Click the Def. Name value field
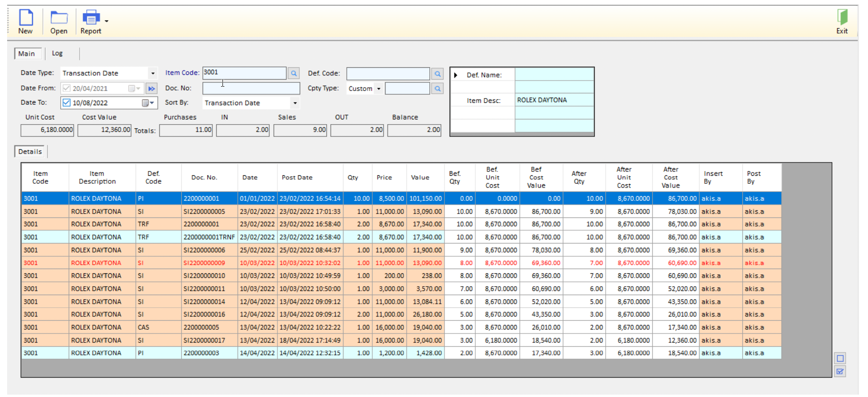 click(x=554, y=74)
